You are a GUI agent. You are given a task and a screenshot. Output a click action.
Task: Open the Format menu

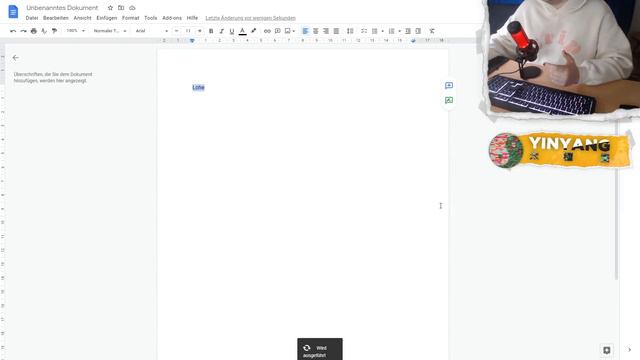tap(131, 18)
